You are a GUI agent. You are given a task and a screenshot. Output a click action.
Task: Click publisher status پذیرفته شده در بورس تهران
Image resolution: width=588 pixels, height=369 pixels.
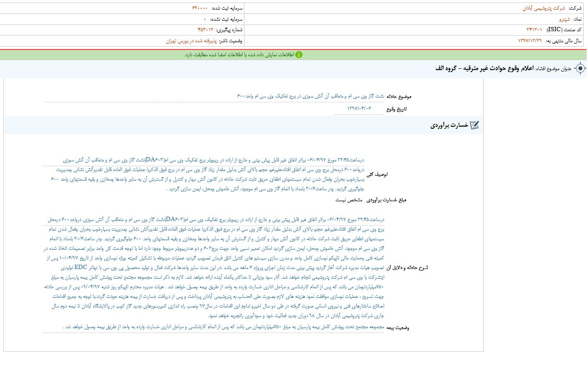[x=191, y=41]
